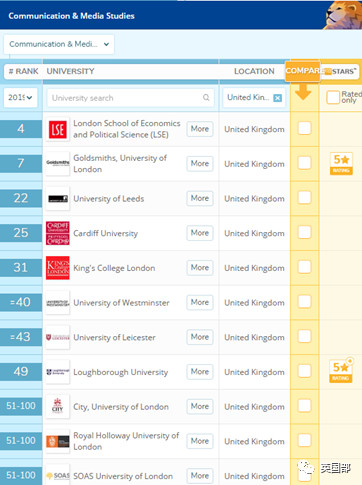The height and width of the screenshot is (485, 362).
Task: Click the STARS column header
Action: pos(341,71)
